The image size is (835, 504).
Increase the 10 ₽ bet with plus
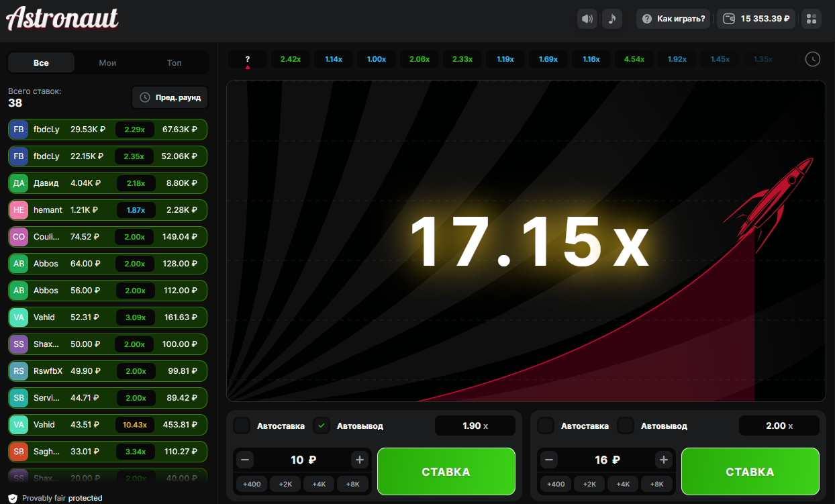(360, 460)
